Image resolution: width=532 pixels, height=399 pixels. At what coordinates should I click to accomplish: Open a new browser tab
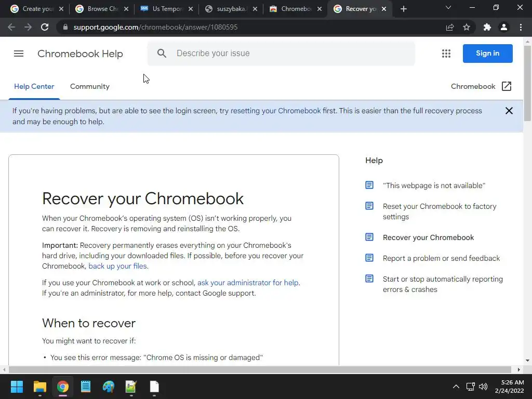click(x=403, y=9)
